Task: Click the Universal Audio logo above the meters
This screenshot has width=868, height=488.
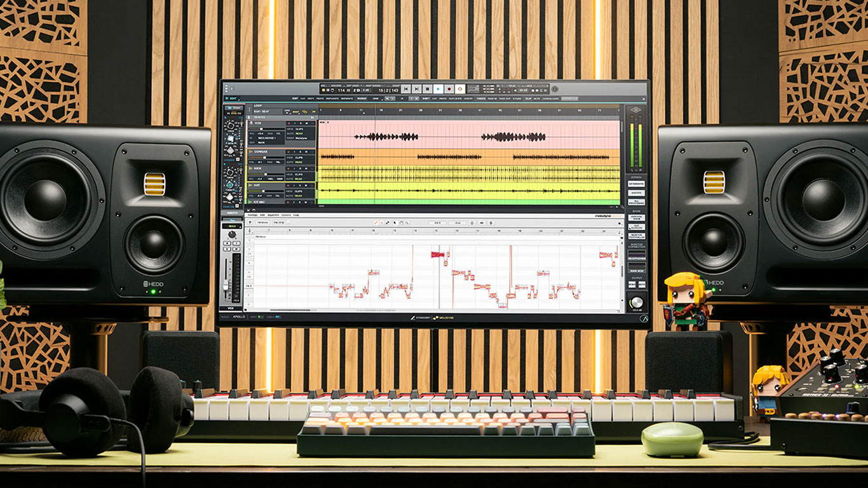Action: [636, 112]
